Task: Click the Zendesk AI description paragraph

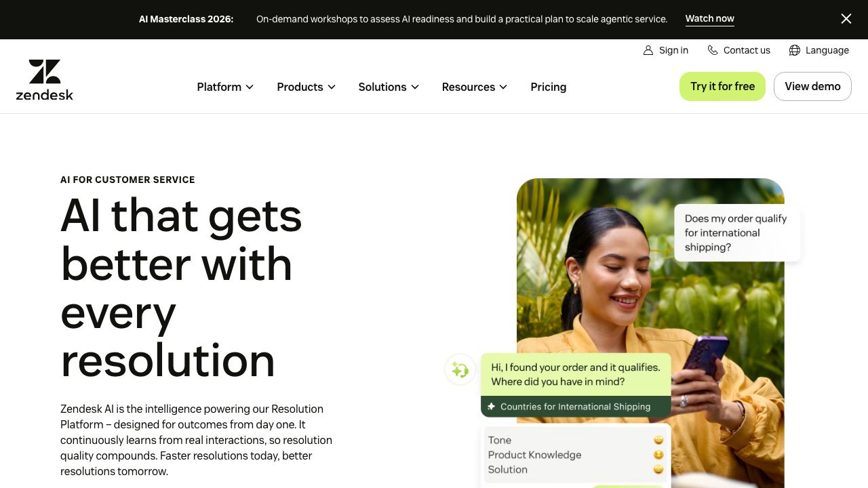Action: [x=197, y=441]
